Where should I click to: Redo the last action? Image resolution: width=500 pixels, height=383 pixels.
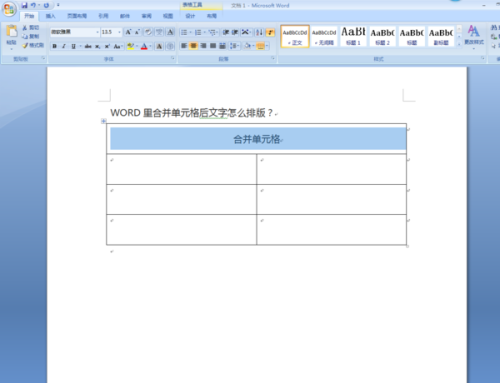[x=46, y=5]
